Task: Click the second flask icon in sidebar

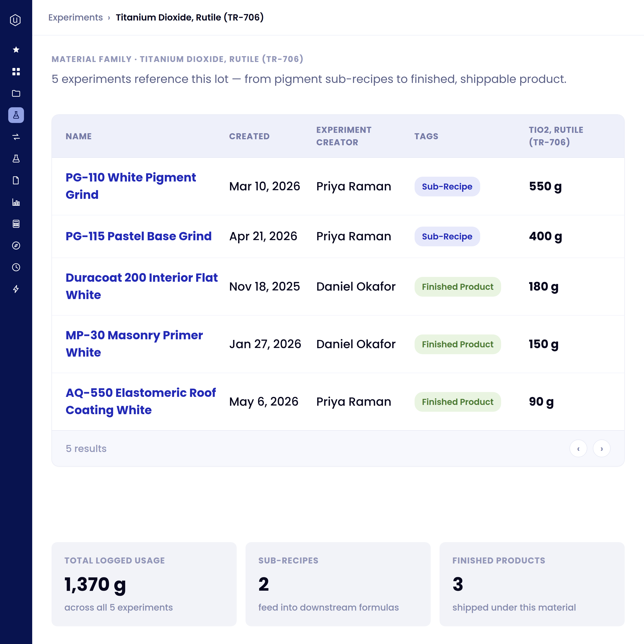Action: 16,159
